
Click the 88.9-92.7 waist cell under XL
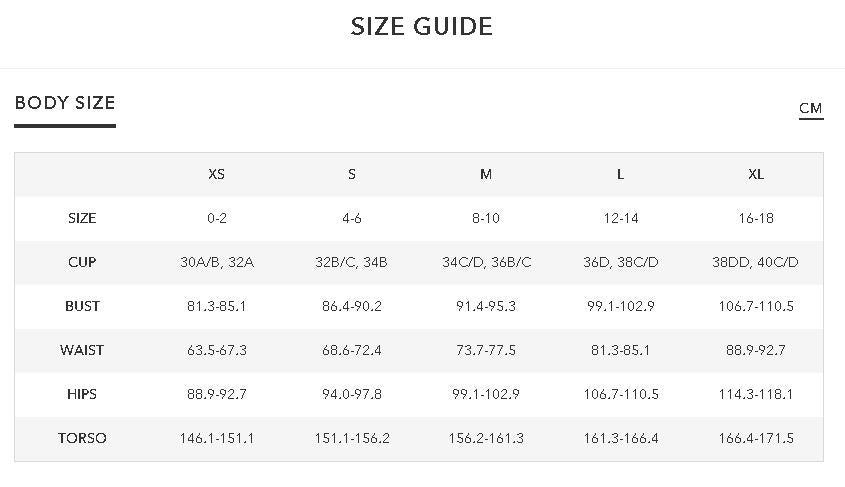pyautogui.click(x=756, y=350)
